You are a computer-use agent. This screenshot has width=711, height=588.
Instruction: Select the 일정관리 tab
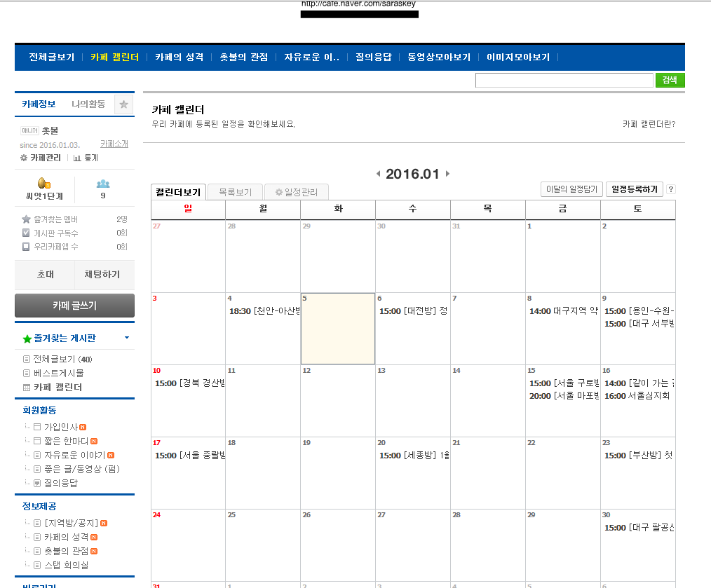click(297, 192)
